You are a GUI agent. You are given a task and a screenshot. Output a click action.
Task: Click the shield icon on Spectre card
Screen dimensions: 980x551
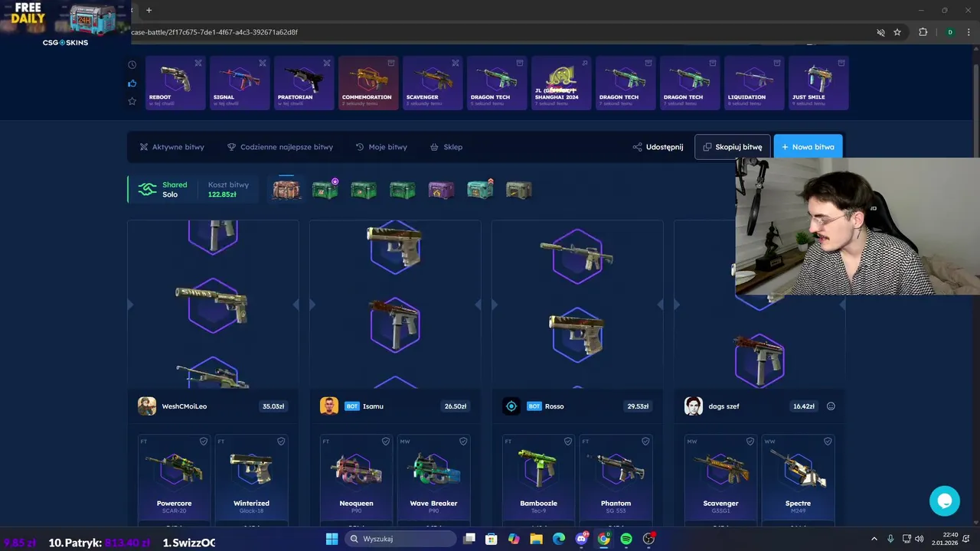click(x=828, y=442)
